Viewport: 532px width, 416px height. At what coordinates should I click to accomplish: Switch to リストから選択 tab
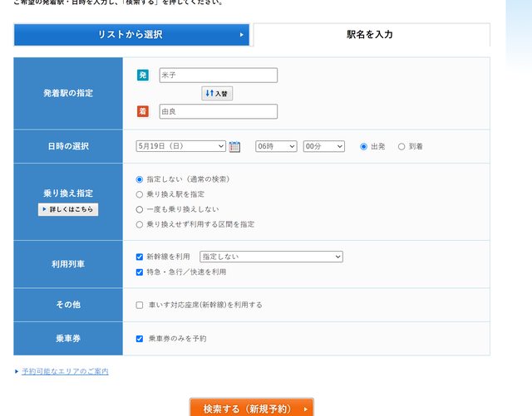click(131, 35)
